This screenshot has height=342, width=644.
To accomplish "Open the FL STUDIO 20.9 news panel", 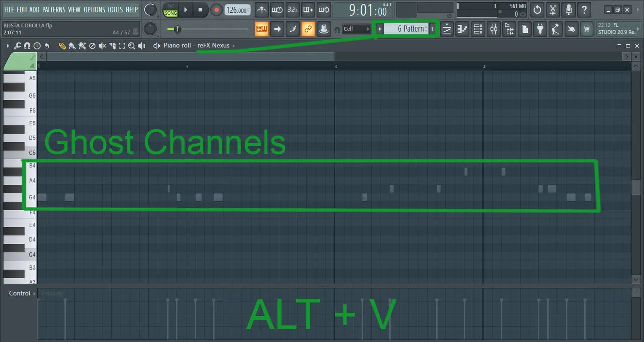I will point(619,29).
